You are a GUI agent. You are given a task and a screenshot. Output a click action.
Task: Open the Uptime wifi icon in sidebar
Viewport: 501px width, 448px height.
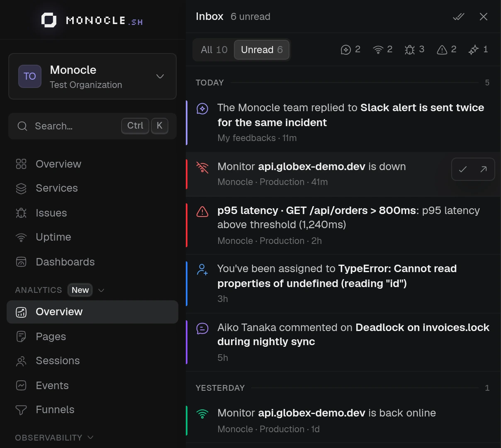click(21, 237)
